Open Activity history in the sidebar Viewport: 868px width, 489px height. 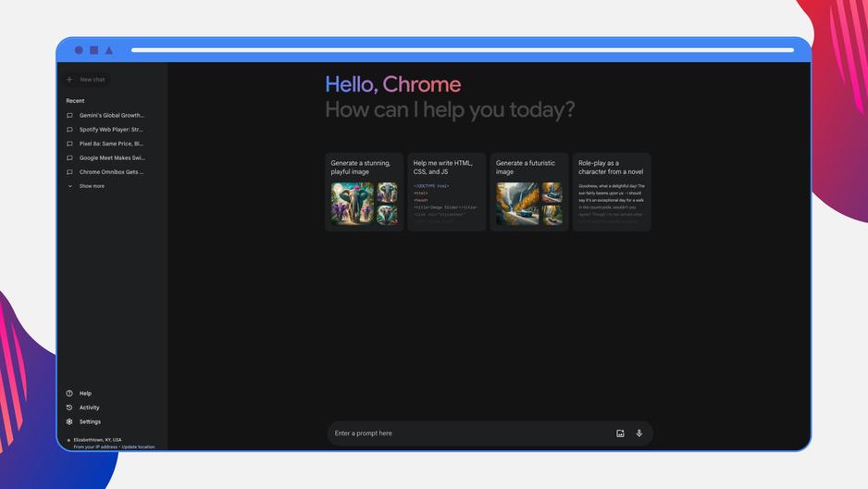coord(83,407)
